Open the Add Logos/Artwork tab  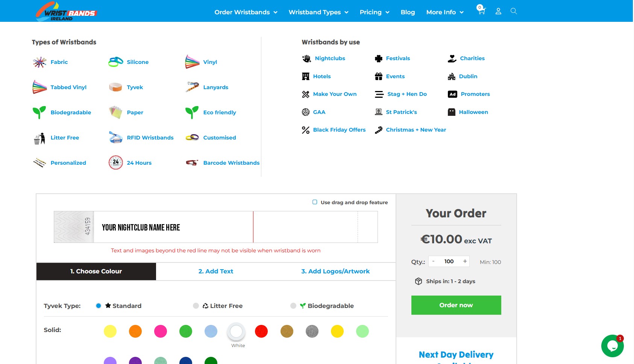[x=335, y=271]
